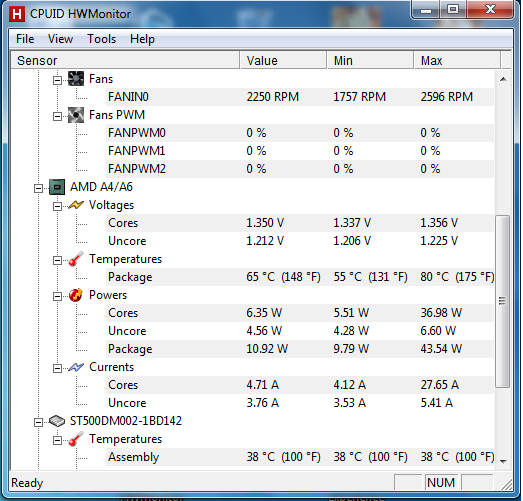Image resolution: width=523 pixels, height=501 pixels.
Task: Collapse the Powers tree node
Action: click(57, 297)
